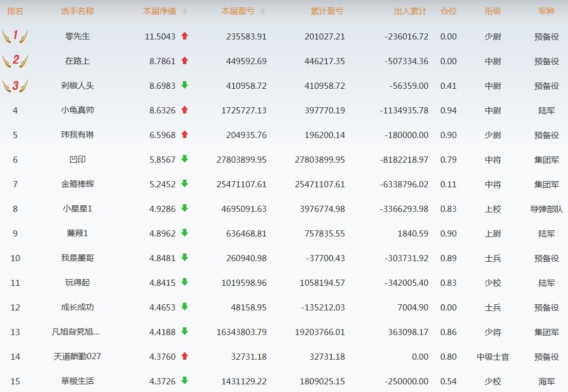Open player 金箍棒辉 profile

coord(78,184)
